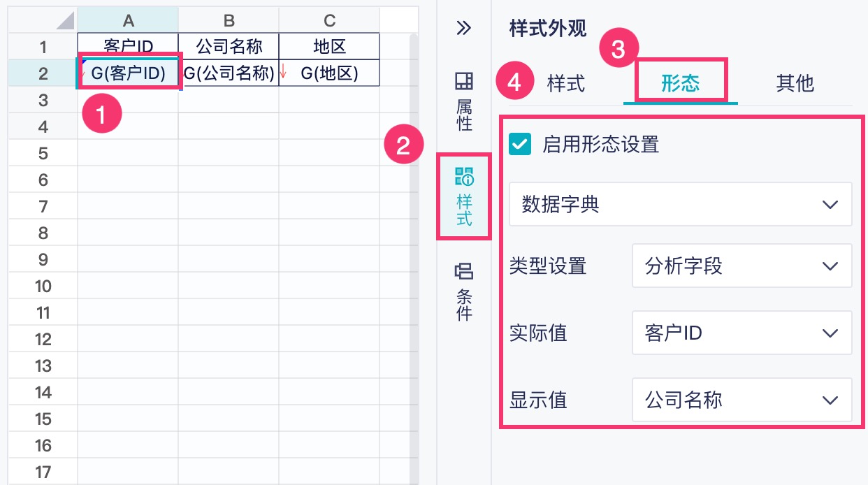
Task: Select the 形态 tab
Action: [680, 83]
